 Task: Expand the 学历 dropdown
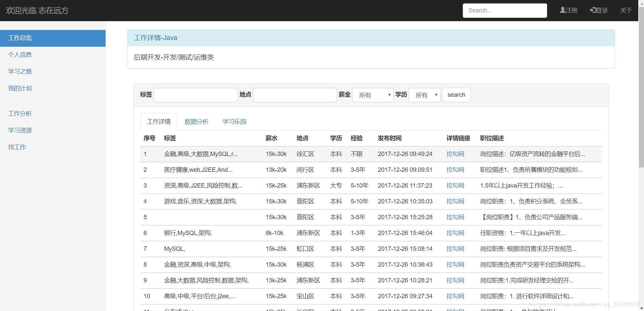click(x=424, y=95)
